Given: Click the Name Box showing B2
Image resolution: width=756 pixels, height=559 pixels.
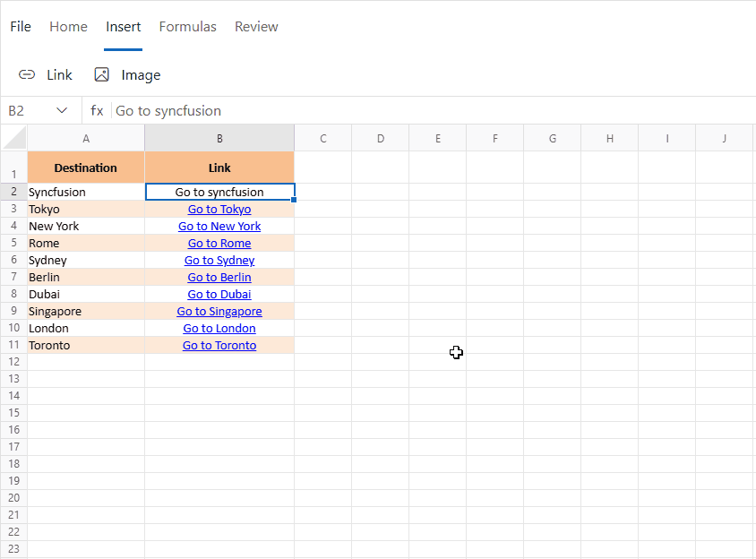Looking at the screenshot, I should 25,111.
